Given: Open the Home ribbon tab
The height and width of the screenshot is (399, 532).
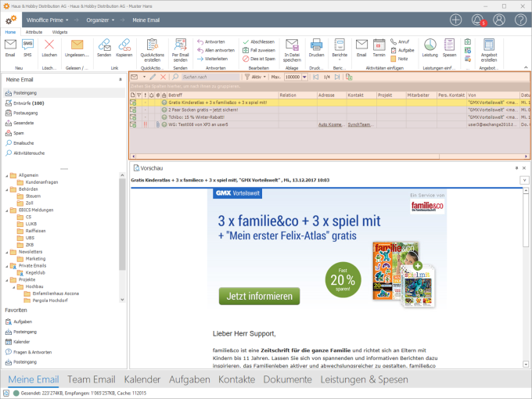Looking at the screenshot, I should pyautogui.click(x=10, y=32).
